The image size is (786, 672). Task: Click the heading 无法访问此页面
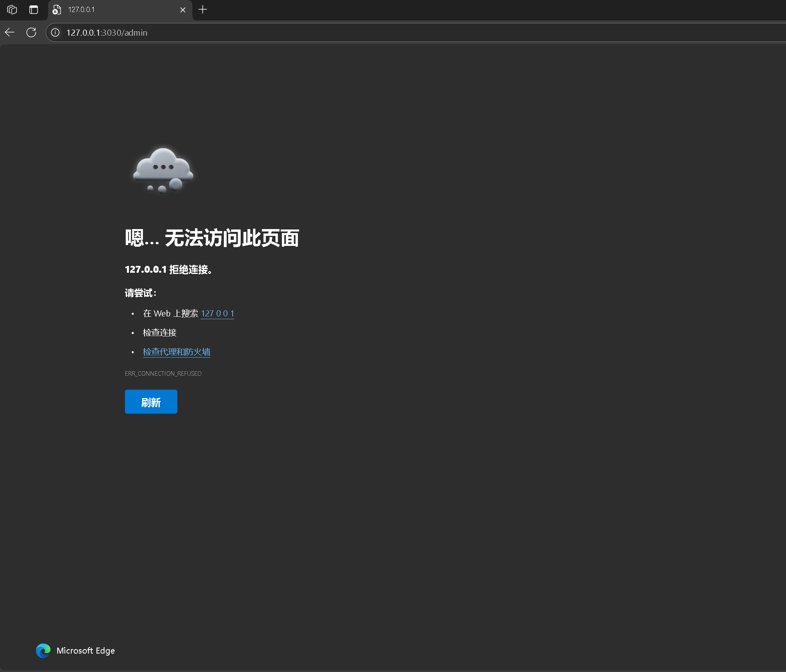212,237
